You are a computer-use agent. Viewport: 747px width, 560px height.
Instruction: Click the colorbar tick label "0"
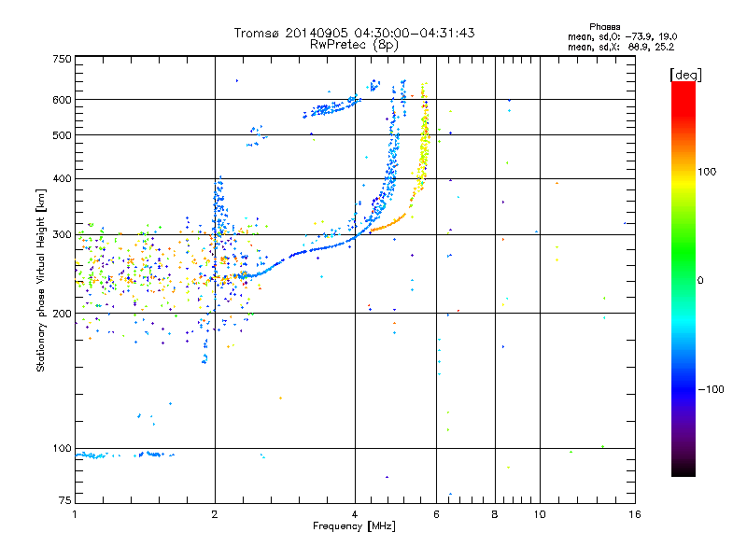pyautogui.click(x=700, y=280)
